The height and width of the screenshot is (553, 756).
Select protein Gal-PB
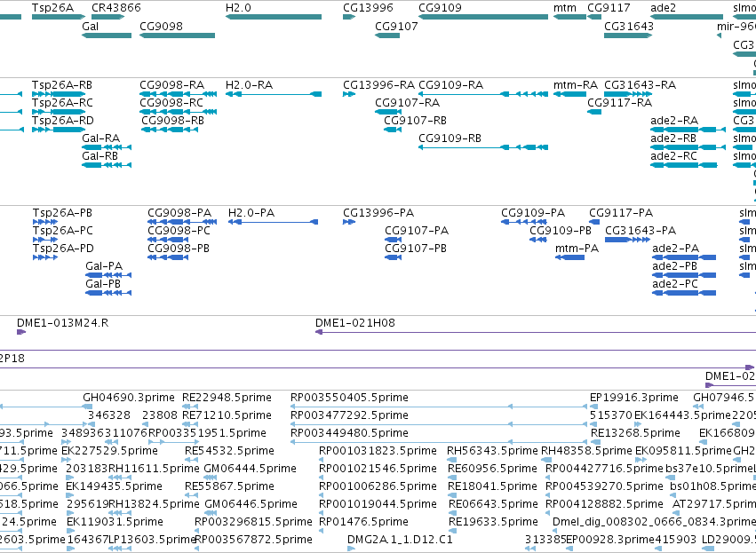(x=103, y=285)
